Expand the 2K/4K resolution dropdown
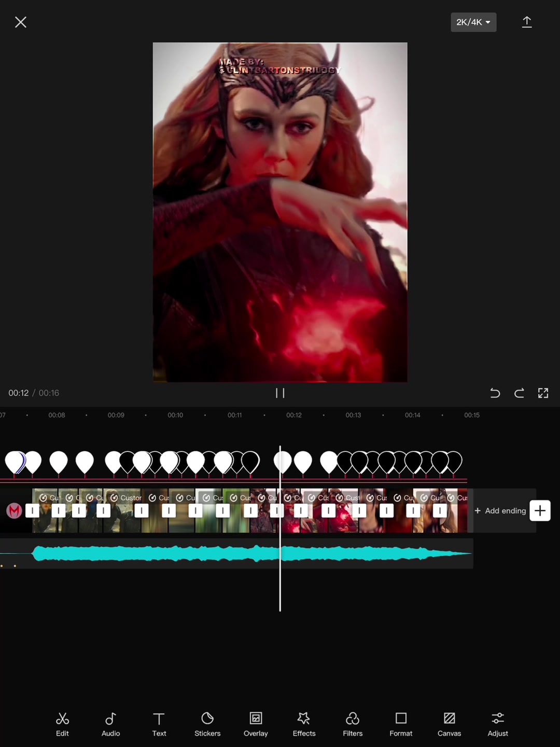This screenshot has height=747, width=560. (x=473, y=22)
